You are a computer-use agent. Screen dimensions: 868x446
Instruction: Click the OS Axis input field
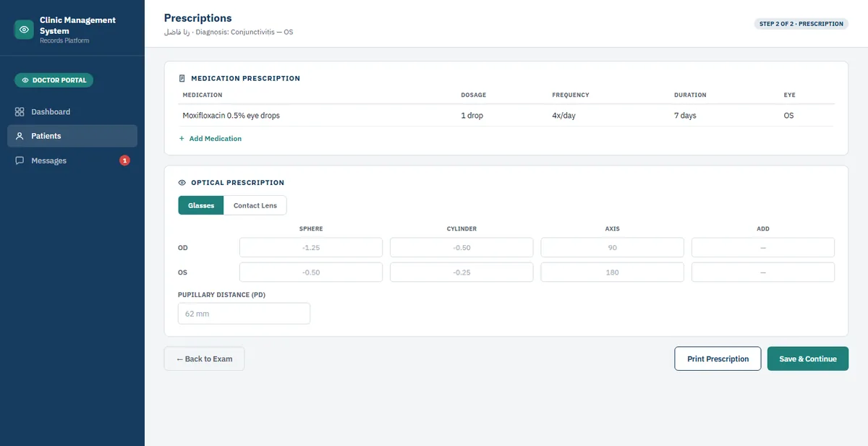pyautogui.click(x=612, y=273)
